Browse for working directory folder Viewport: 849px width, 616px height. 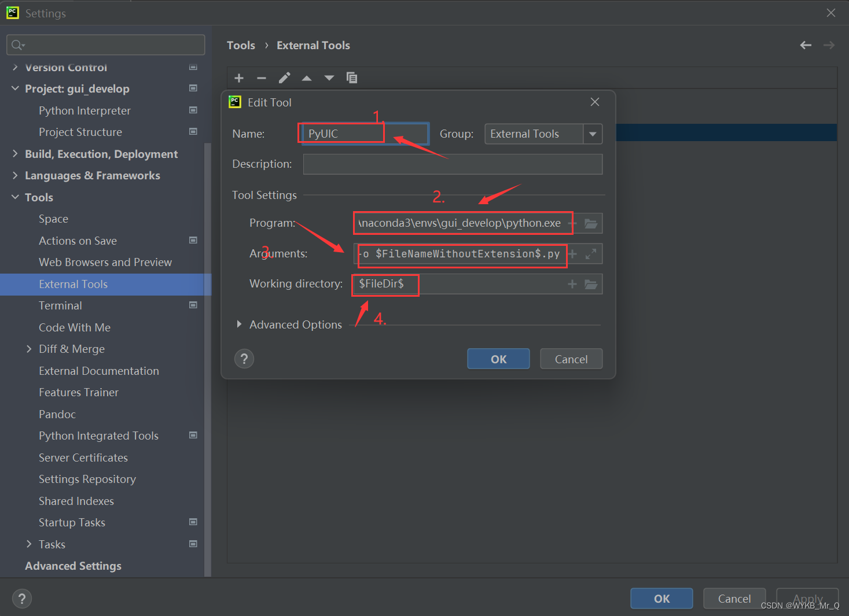coord(591,284)
